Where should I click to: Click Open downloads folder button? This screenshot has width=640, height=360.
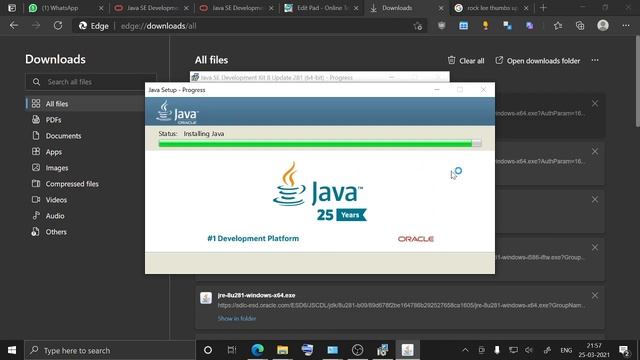tap(538, 60)
